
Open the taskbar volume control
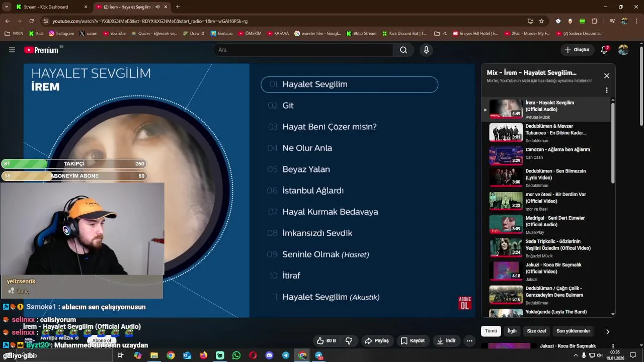[x=599, y=355]
